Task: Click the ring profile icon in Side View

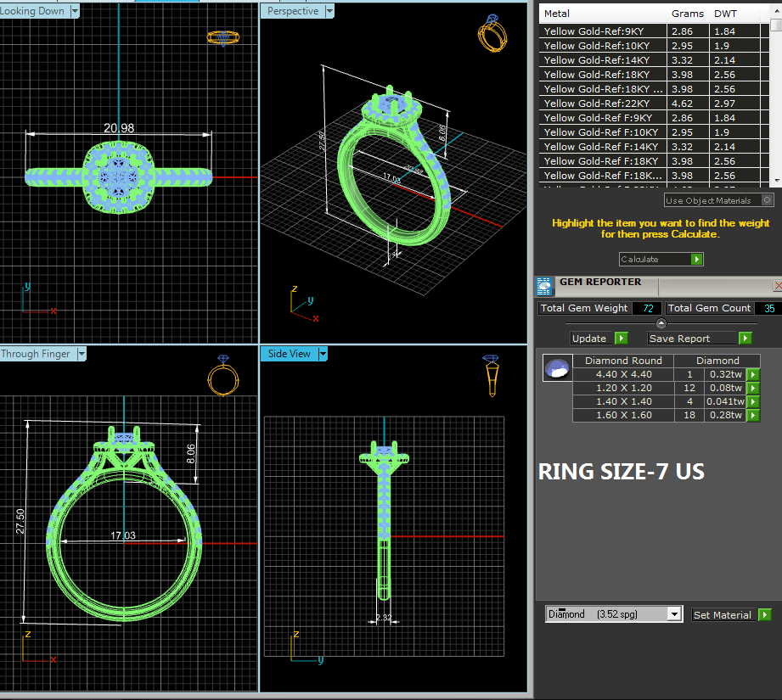Action: click(x=492, y=374)
